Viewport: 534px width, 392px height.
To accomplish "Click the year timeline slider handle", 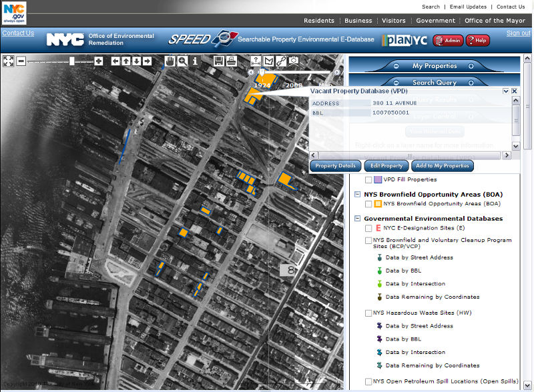I will (x=262, y=72).
